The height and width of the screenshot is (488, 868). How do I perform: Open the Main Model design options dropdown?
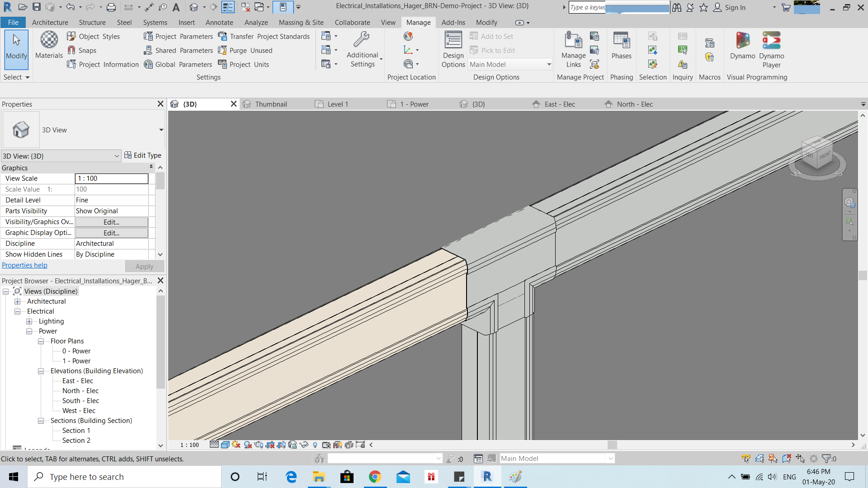pos(548,64)
